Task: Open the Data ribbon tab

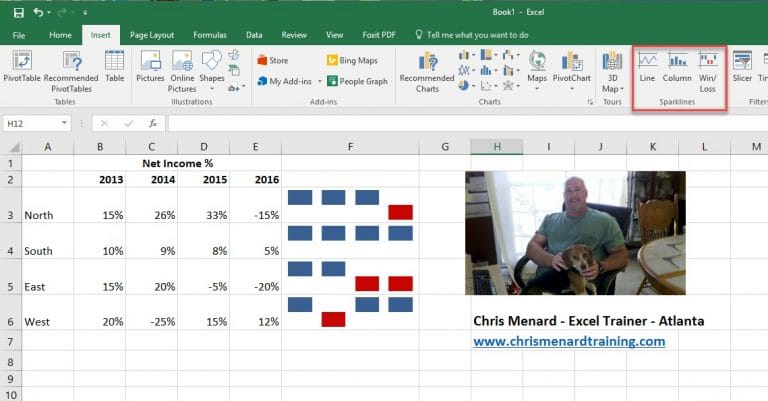Action: [x=254, y=35]
